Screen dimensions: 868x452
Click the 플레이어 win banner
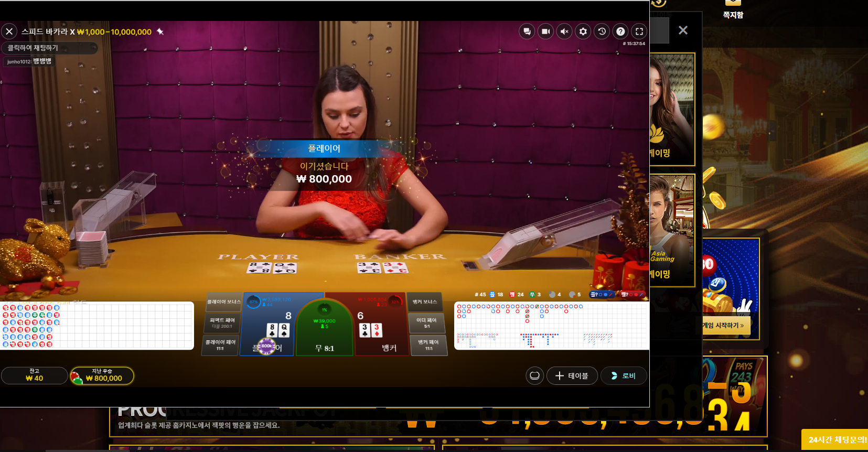324,148
